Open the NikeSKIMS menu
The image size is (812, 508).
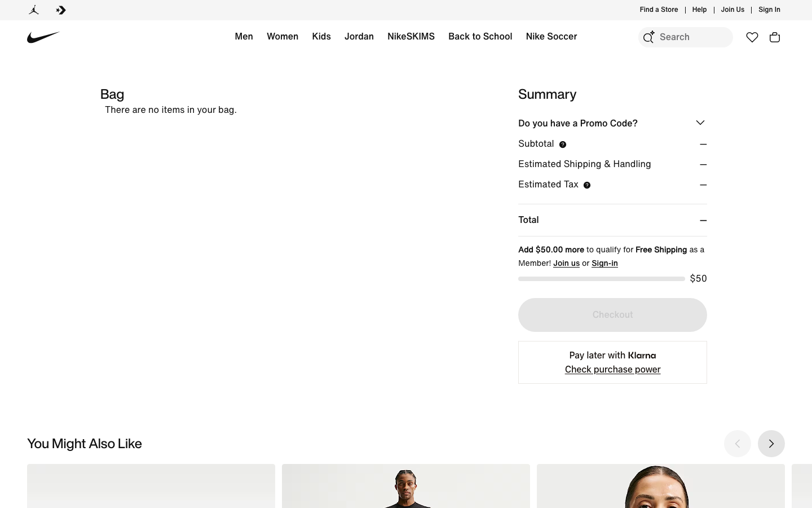coord(411,36)
